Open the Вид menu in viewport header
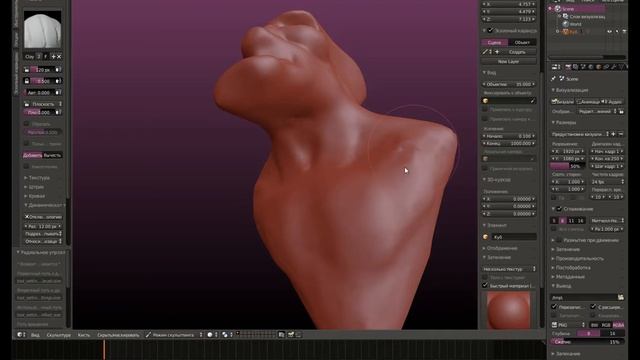640x360 pixels. pos(36,335)
